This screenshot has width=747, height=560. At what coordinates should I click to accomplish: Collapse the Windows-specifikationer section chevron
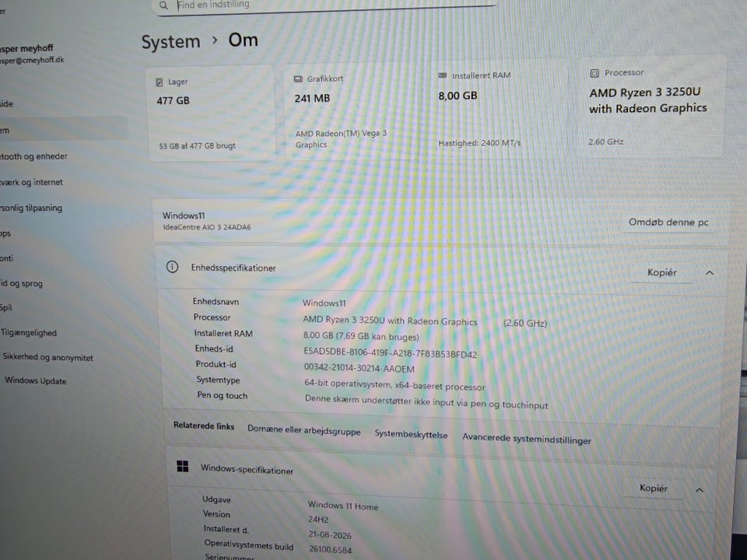[x=700, y=490]
